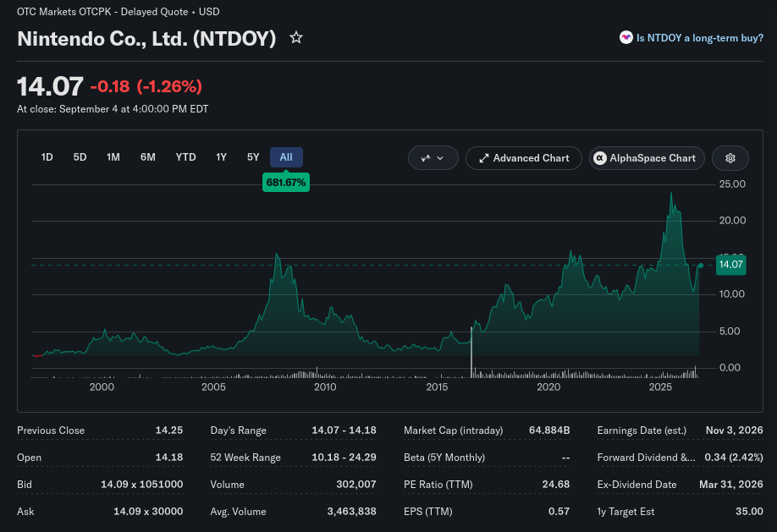Switch chart to 5D range
Image resolution: width=777 pixels, height=532 pixels.
coord(80,157)
